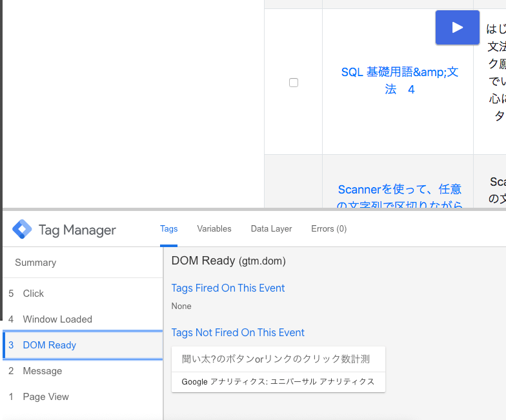Image resolution: width=506 pixels, height=420 pixels.
Task: Select the 4 Window Loaded event
Action: 83,319
